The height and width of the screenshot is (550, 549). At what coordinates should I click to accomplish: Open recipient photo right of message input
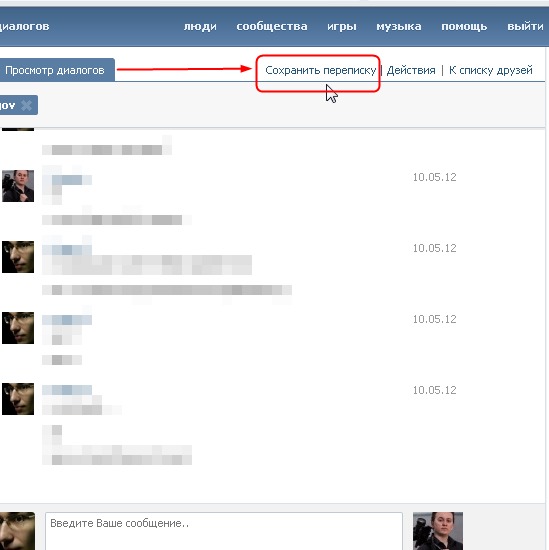click(x=438, y=531)
